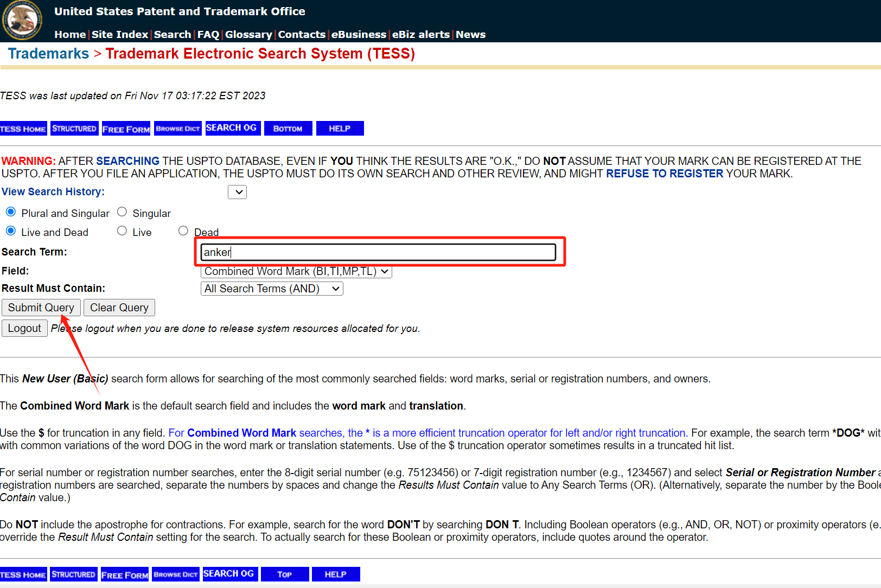Click the TESS last updated timestamp text
The image size is (881, 588).
tap(133, 95)
